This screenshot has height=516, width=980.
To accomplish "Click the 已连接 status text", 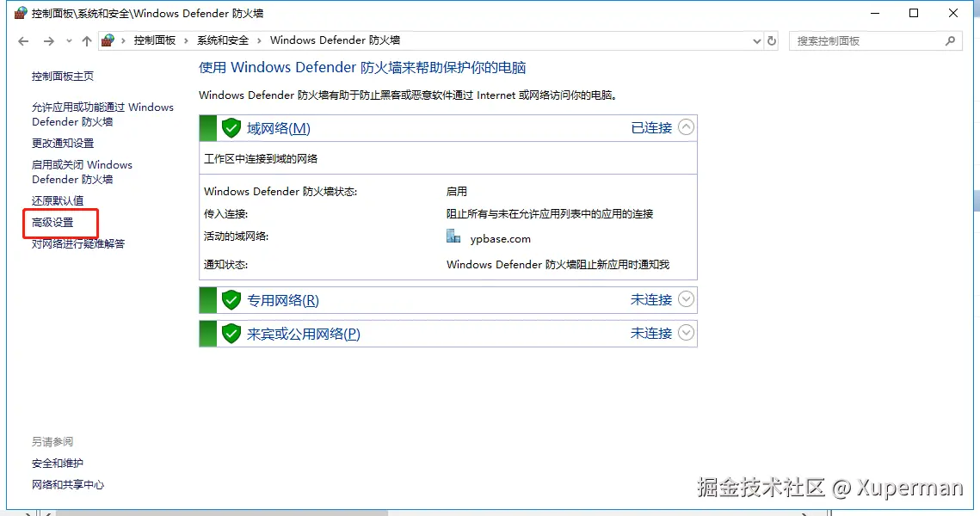I will (651, 128).
